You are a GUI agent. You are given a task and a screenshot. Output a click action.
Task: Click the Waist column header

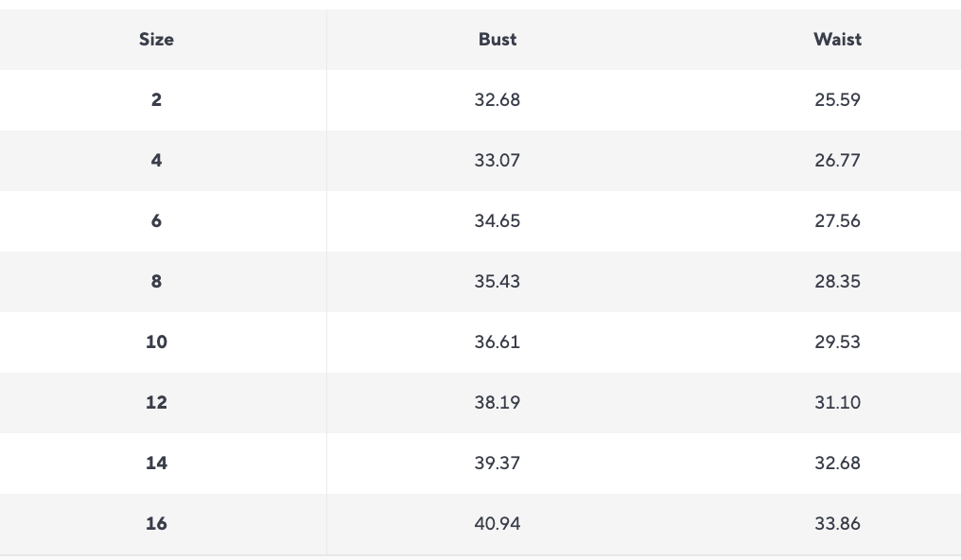pos(837,40)
